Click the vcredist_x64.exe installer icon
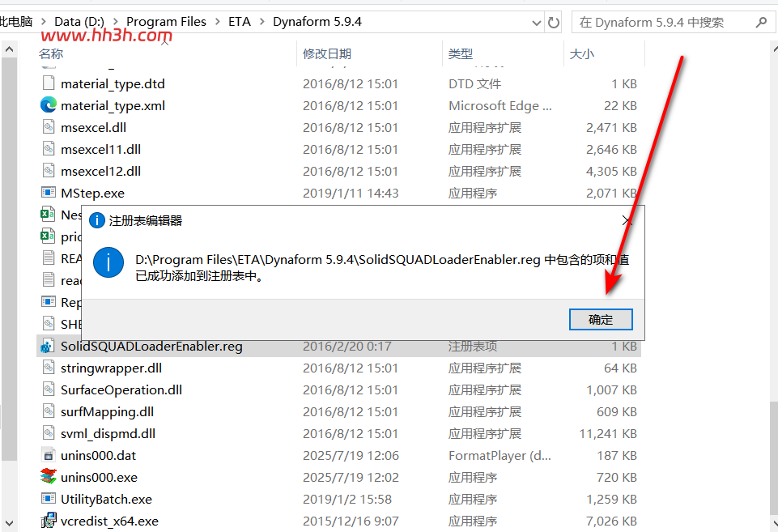The width and height of the screenshot is (778, 532). click(48, 521)
